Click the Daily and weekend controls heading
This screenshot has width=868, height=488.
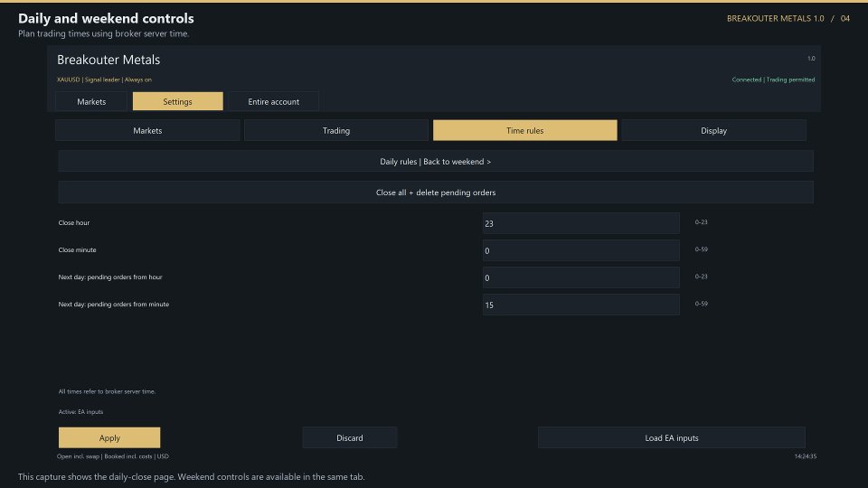[106, 18]
